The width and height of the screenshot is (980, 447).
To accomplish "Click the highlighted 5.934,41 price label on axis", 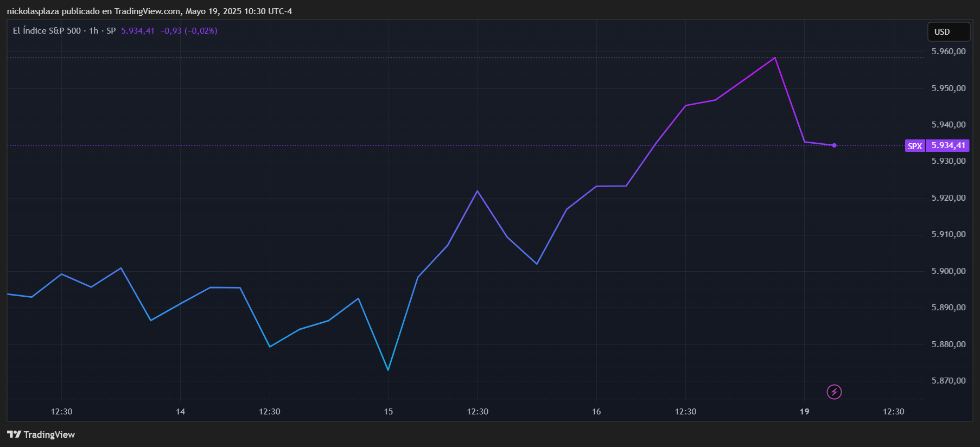I will pyautogui.click(x=948, y=146).
